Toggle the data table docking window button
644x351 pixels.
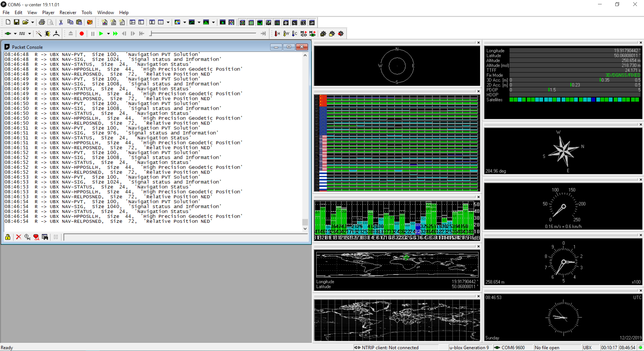(x=277, y=23)
